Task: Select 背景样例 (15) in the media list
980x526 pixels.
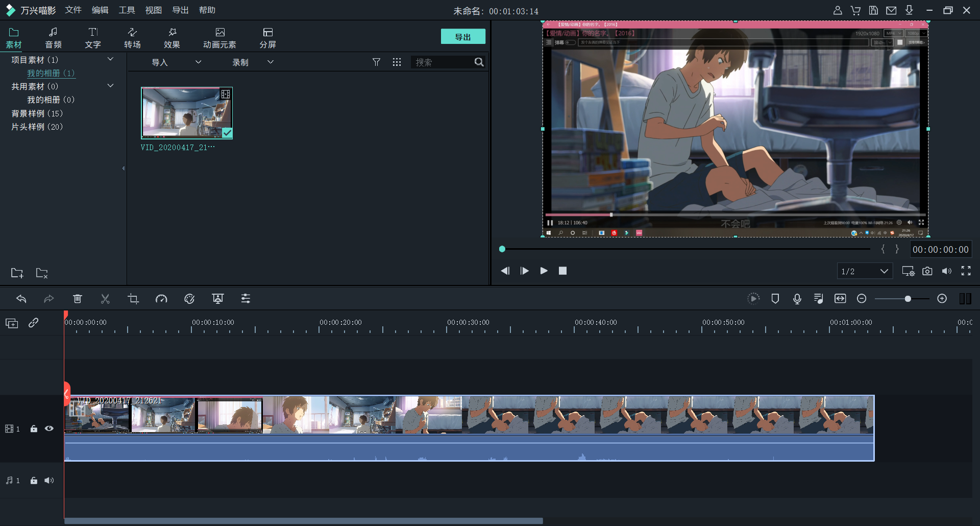Action: (x=37, y=113)
